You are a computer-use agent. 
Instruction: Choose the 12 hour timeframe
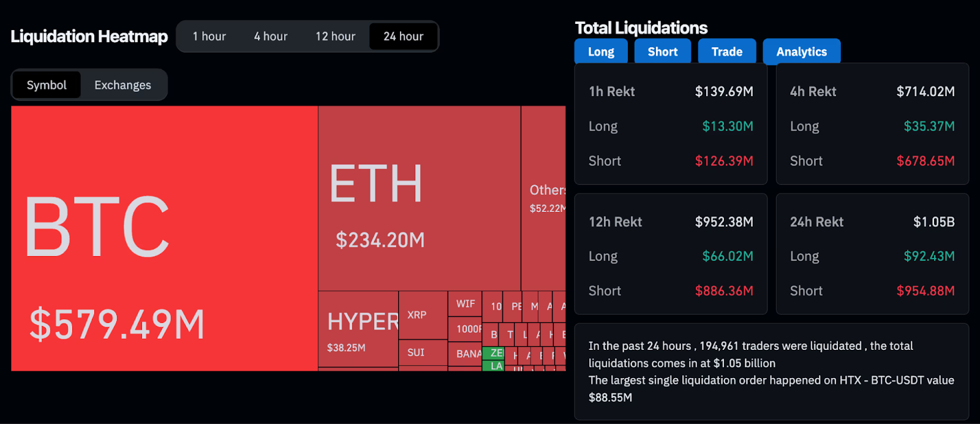tap(335, 37)
